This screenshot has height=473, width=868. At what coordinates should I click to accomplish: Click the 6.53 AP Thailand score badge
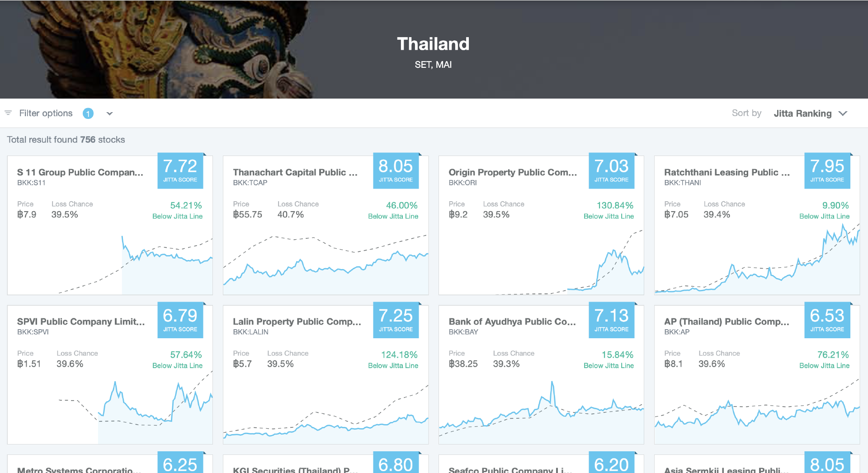(x=827, y=320)
